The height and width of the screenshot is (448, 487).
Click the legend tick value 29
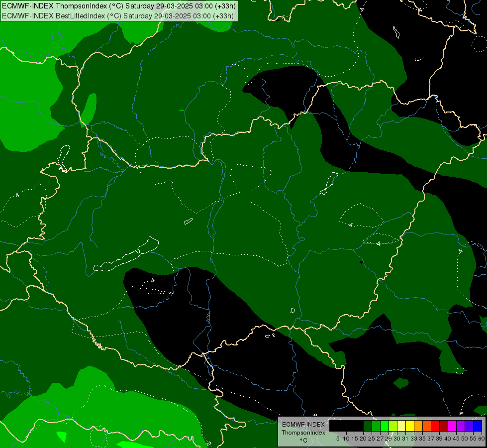388,439
